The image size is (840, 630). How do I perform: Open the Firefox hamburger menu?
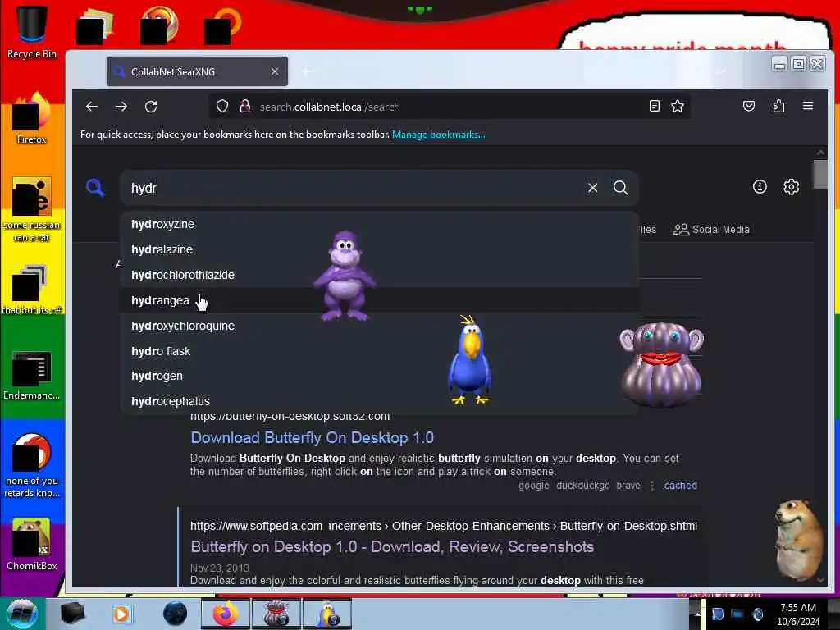pyautogui.click(x=808, y=106)
